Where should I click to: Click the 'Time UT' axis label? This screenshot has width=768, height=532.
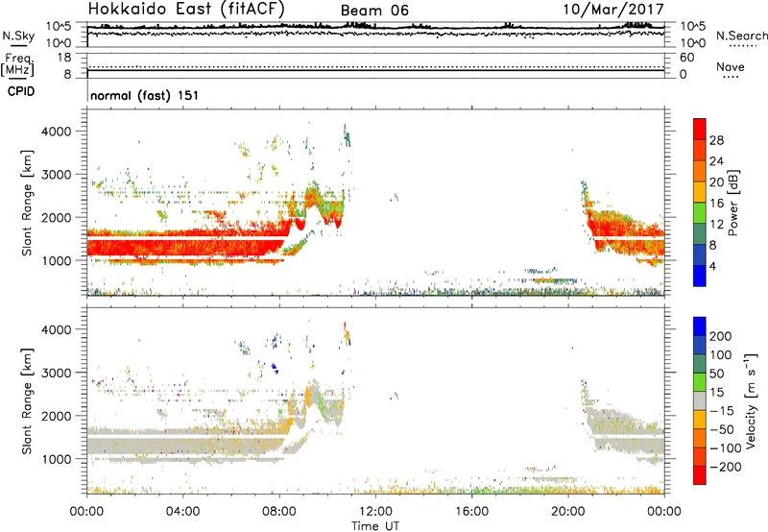tap(375, 525)
